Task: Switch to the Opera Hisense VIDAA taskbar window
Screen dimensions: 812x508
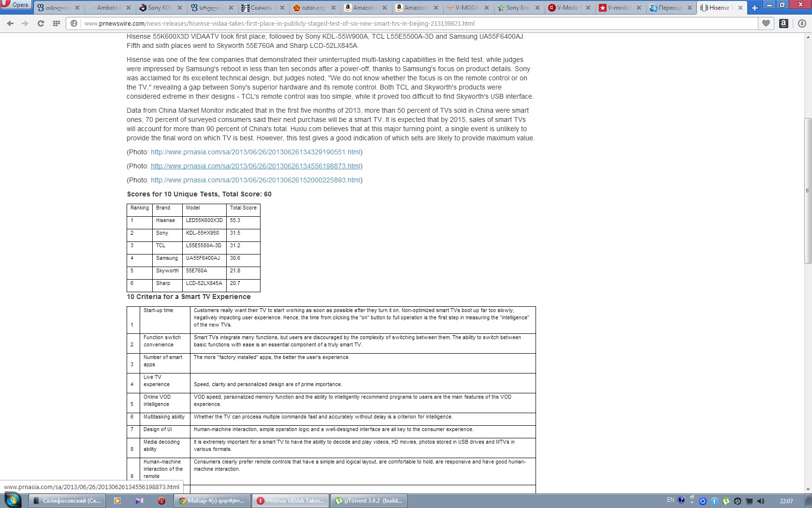Action: 291,501
